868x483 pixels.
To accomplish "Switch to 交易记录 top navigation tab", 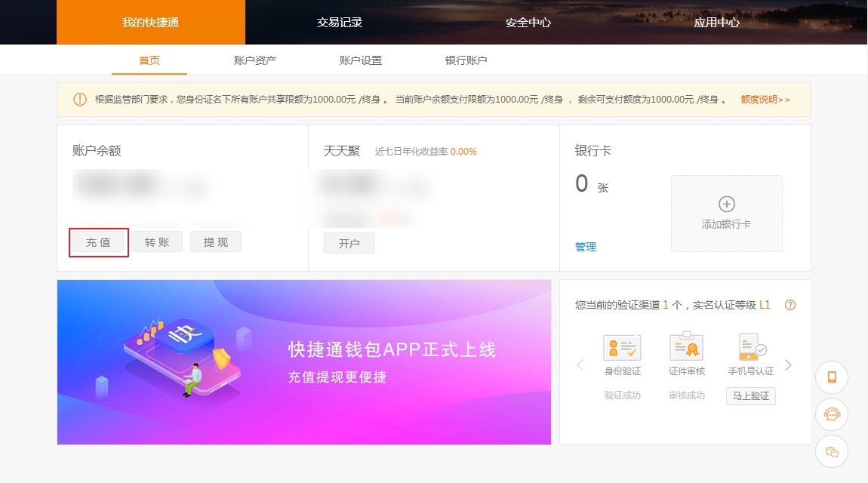I will (340, 22).
